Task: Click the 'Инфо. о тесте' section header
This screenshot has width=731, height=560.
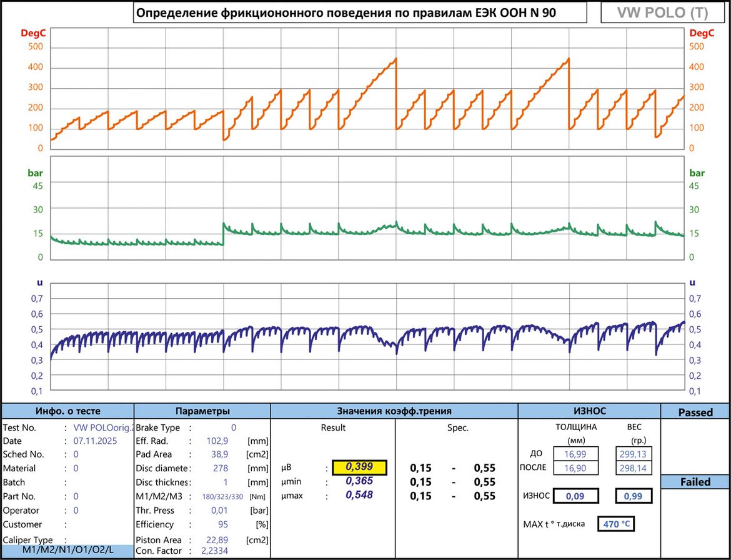Action: pos(67,411)
